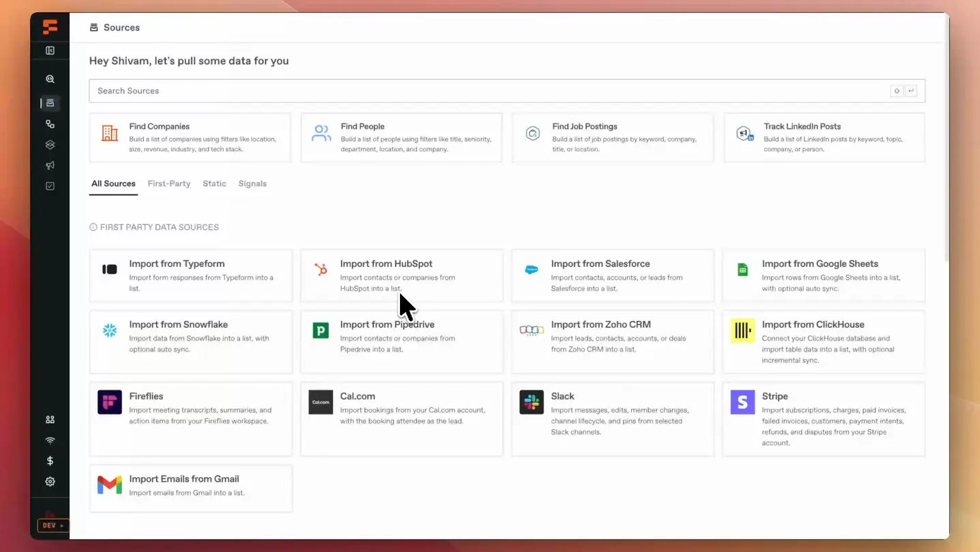
Task: Select the Zoho CRM logo
Action: (x=532, y=330)
